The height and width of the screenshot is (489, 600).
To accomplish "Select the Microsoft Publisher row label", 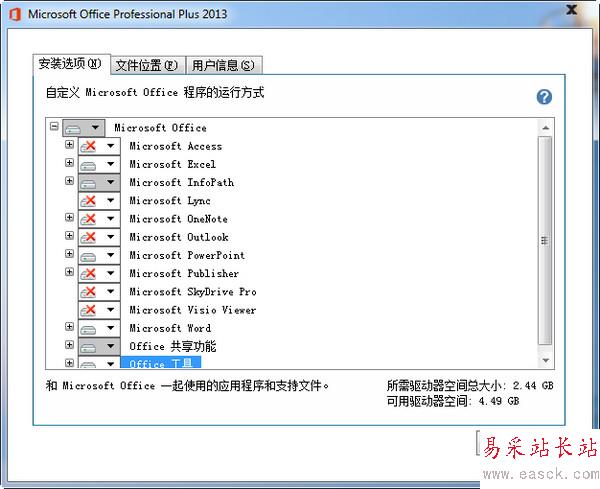I will point(184,274).
